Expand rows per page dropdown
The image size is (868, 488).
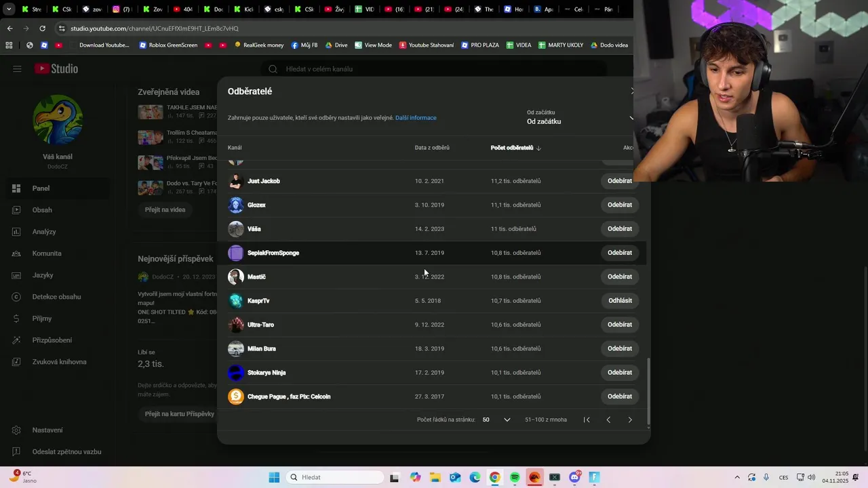496,420
